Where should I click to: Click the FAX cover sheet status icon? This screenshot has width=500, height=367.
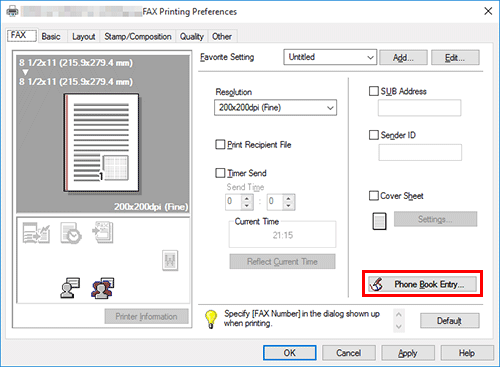click(103, 232)
